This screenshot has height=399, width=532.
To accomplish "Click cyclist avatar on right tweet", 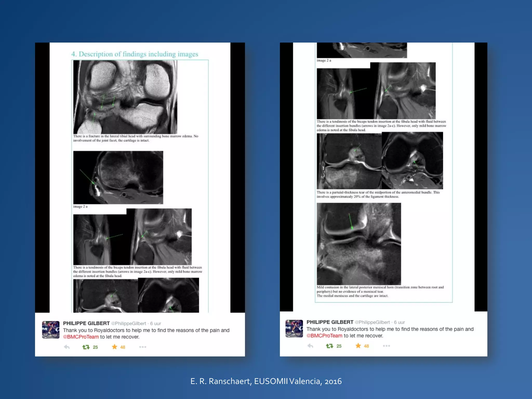I will coord(294,328).
